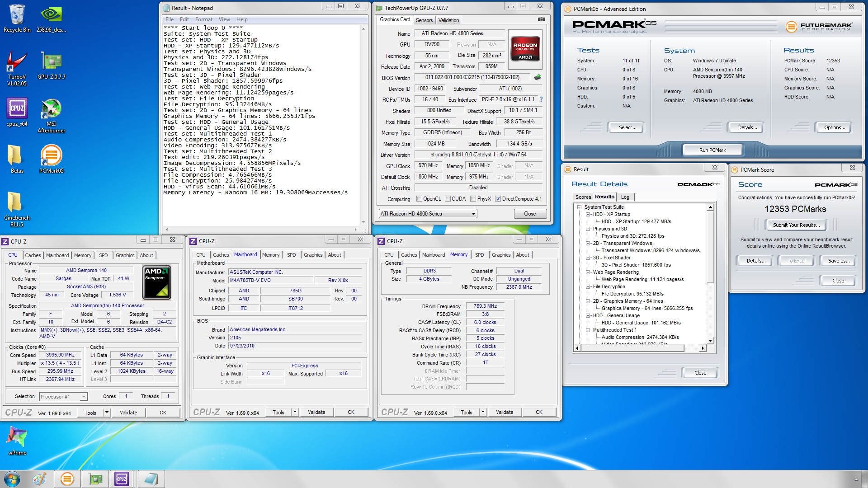This screenshot has height=488, width=868.
Task: Launch cpuz_x64 desktop icon
Action: (x=17, y=112)
